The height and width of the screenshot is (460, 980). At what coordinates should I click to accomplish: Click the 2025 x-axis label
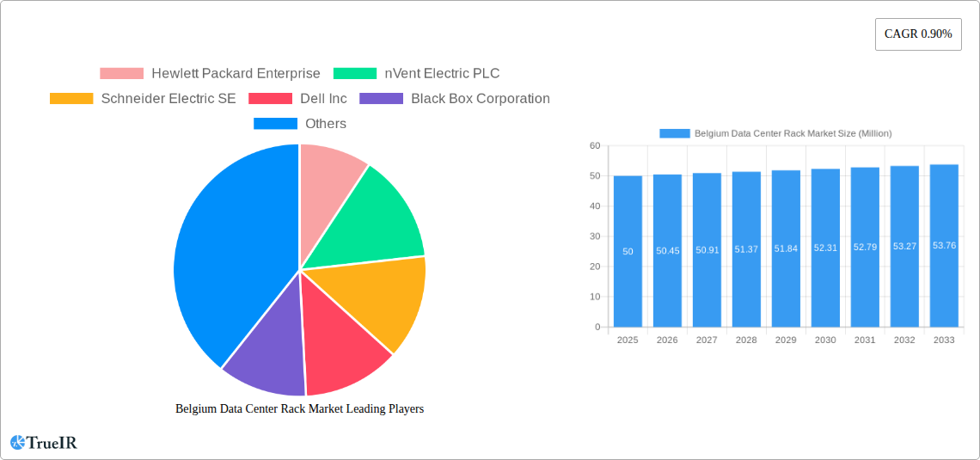point(628,340)
